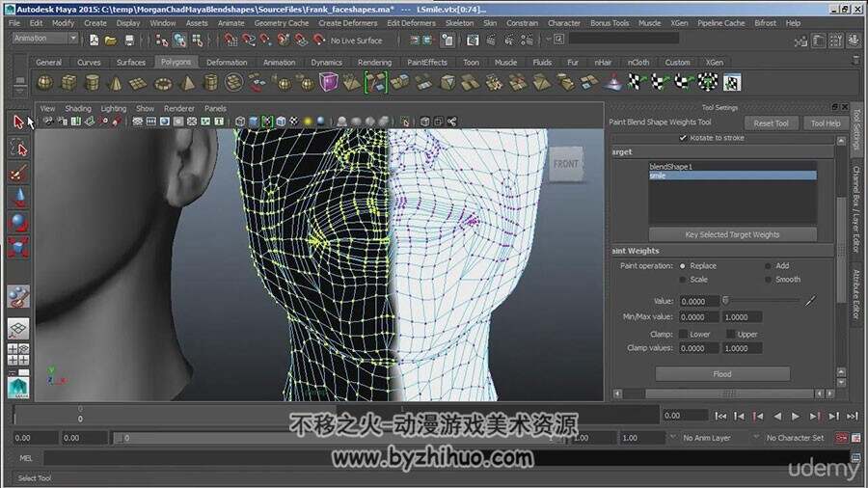
Task: Click the Tool Help button
Action: pyautogui.click(x=826, y=123)
